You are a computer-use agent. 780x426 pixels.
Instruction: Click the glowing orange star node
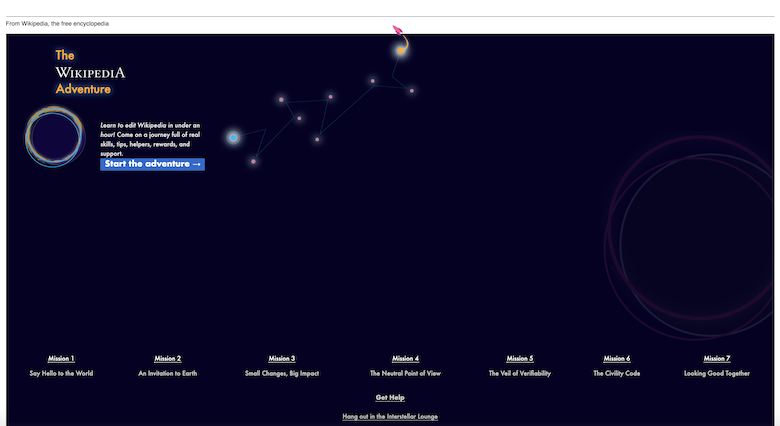click(x=400, y=50)
